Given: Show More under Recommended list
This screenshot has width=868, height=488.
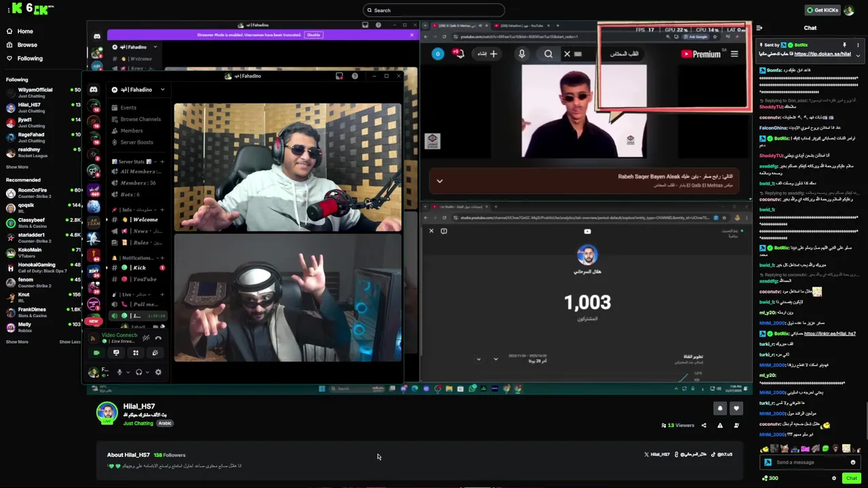Looking at the screenshot, I should pos(17,342).
